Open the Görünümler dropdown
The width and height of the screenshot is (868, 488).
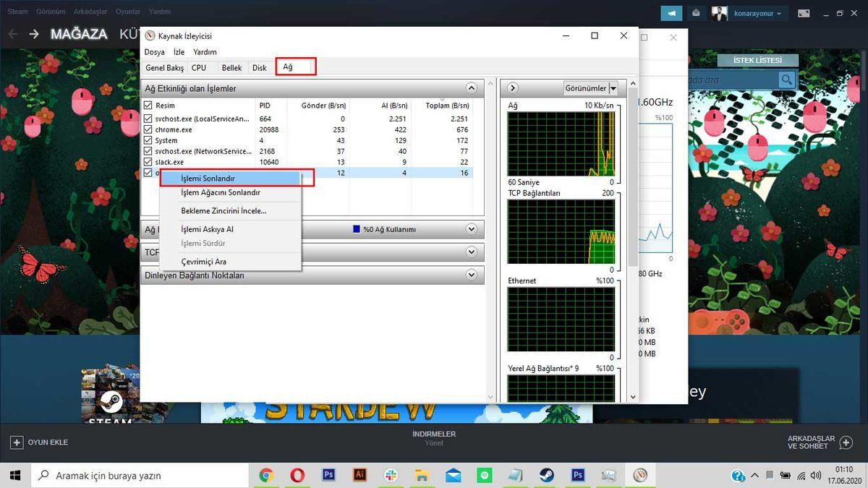tap(613, 88)
